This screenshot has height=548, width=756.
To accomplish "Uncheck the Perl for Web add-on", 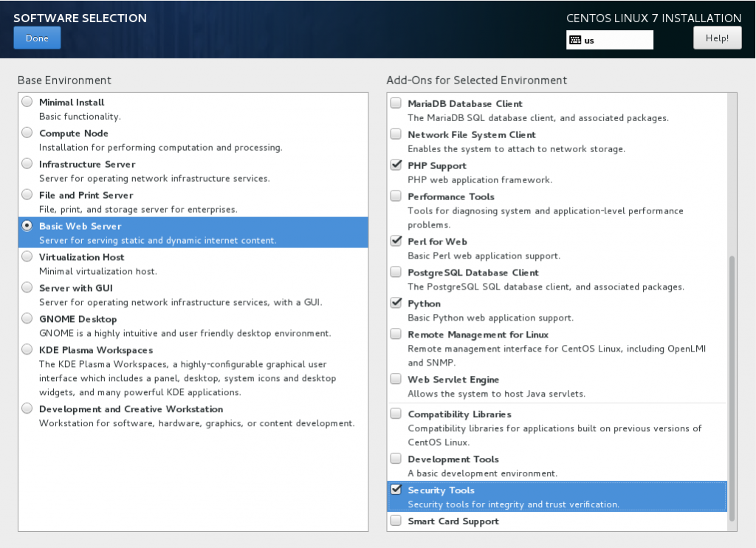I will point(396,241).
